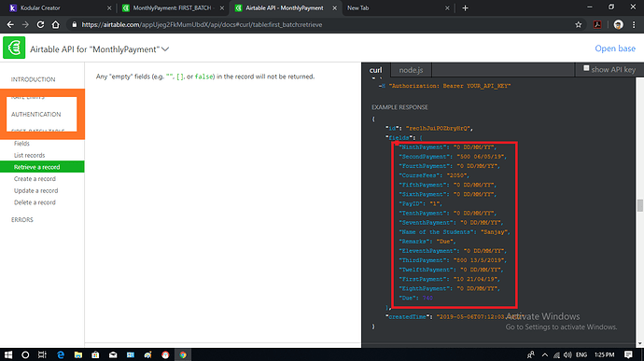Open the PDF extension icon in Chrome toolbar
644x361 pixels.
pos(597,24)
